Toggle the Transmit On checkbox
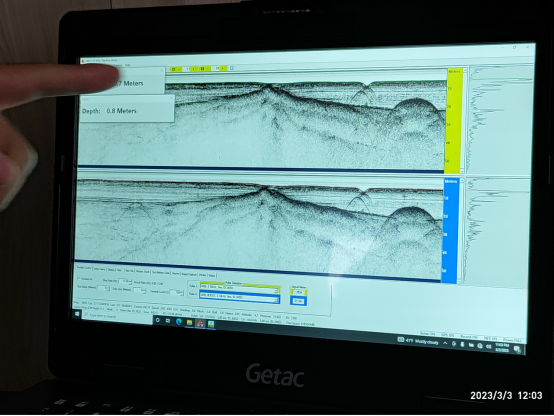Screen dimensions: 554x416 [x=79, y=279]
